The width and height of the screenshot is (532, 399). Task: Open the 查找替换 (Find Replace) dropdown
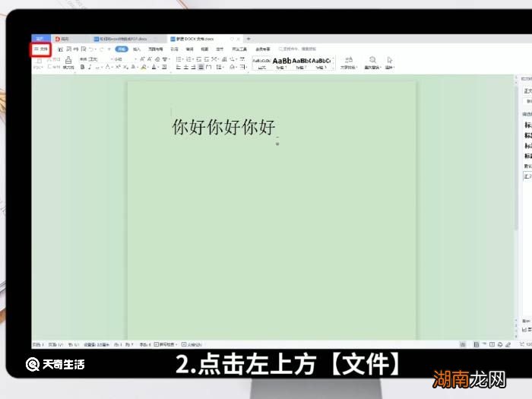372,63
